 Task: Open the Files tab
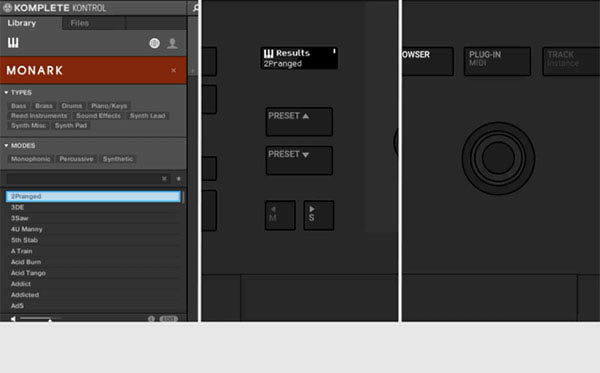click(80, 23)
